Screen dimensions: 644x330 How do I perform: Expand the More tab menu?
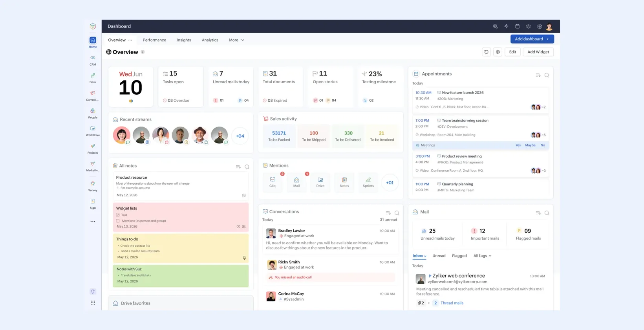(236, 40)
